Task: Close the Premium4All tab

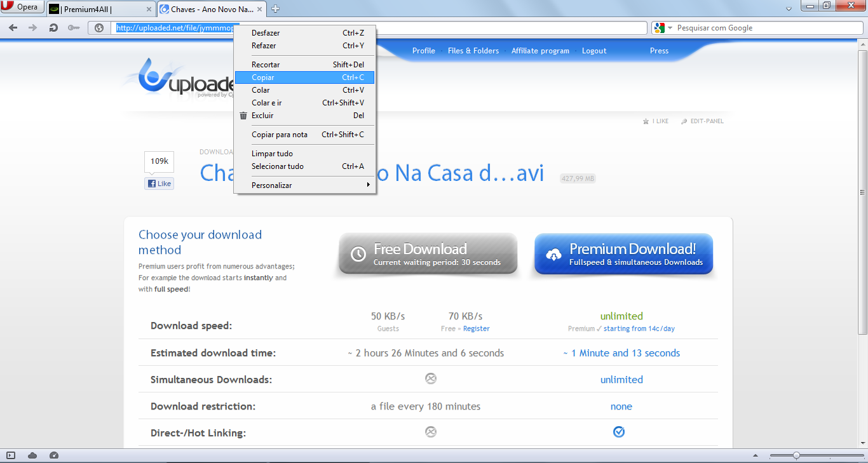Action: 149,10
